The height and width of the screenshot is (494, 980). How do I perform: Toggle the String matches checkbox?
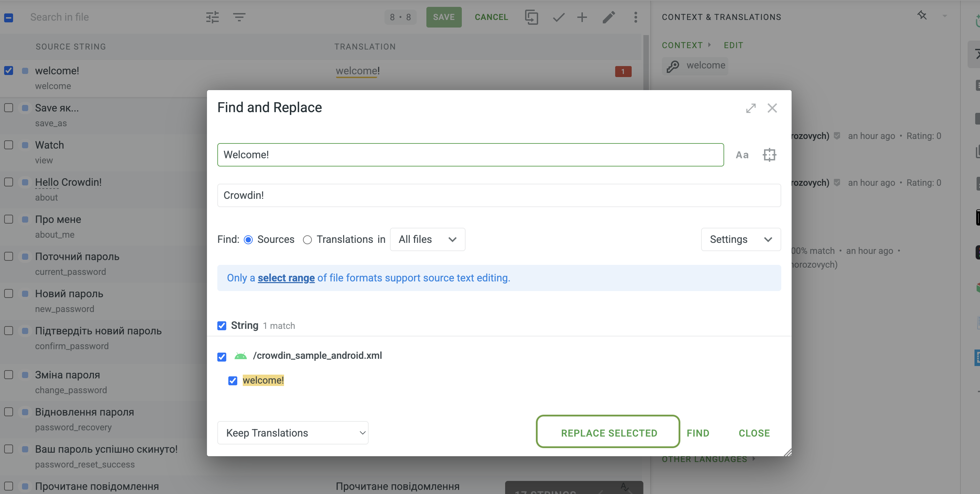point(222,326)
